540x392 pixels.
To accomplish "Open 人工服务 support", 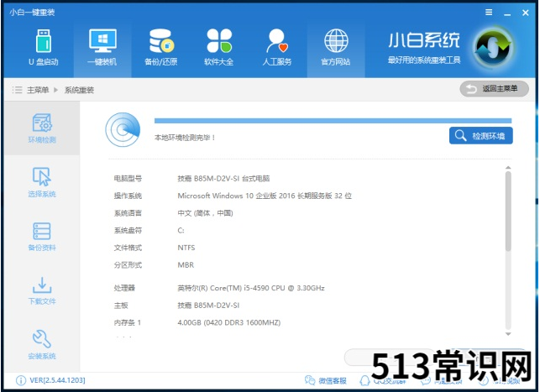I will 277,48.
